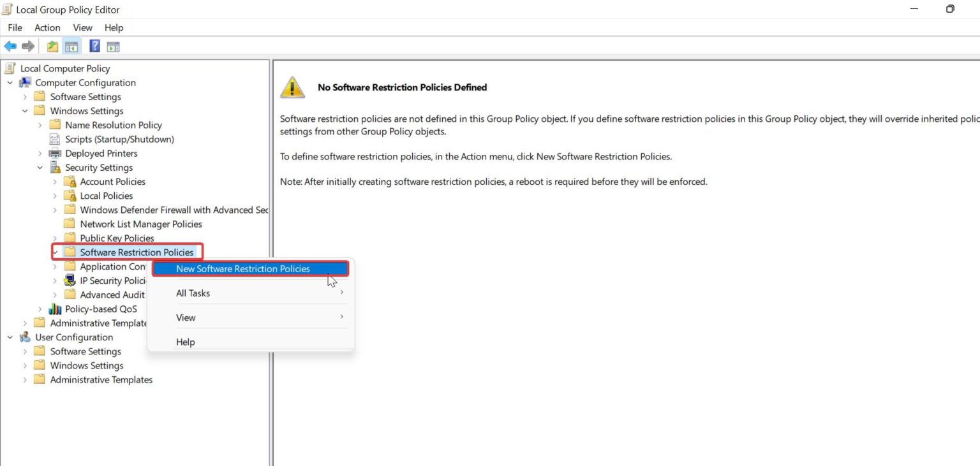Toggle the Show/Hide Console Tree icon
The height and width of the screenshot is (466, 980).
(71, 45)
